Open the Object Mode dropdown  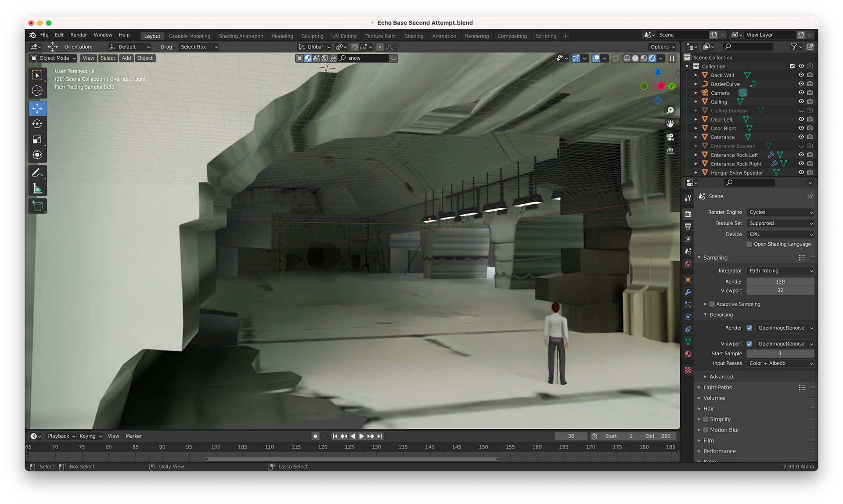coord(53,58)
